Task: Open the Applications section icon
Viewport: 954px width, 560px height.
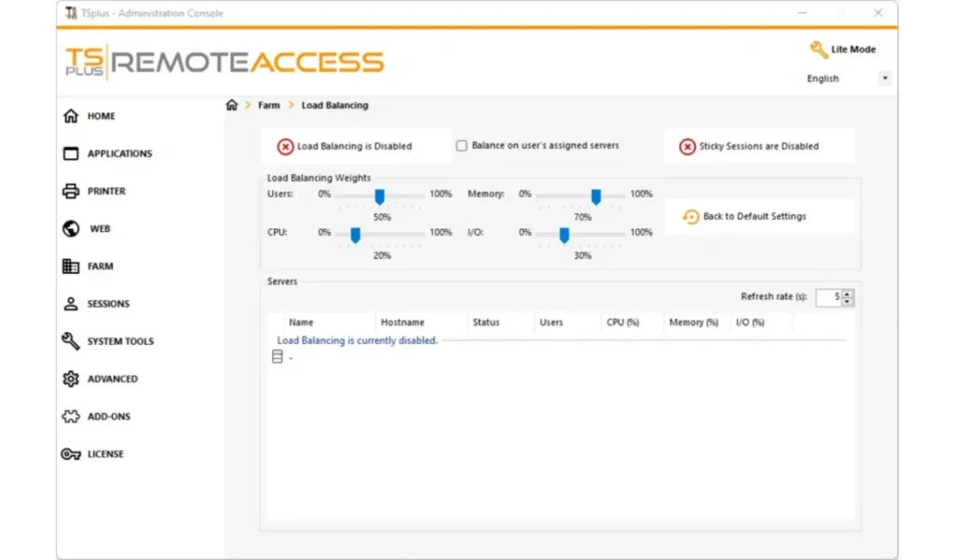Action: (71, 154)
